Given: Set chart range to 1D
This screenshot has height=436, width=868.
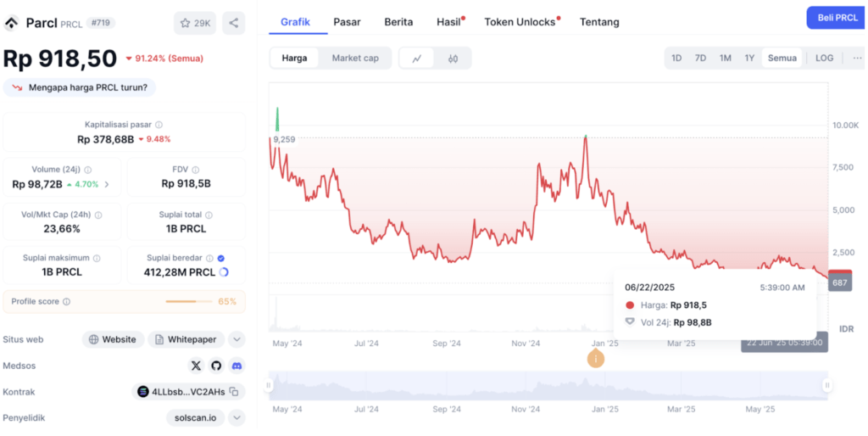Looking at the screenshot, I should click(676, 58).
